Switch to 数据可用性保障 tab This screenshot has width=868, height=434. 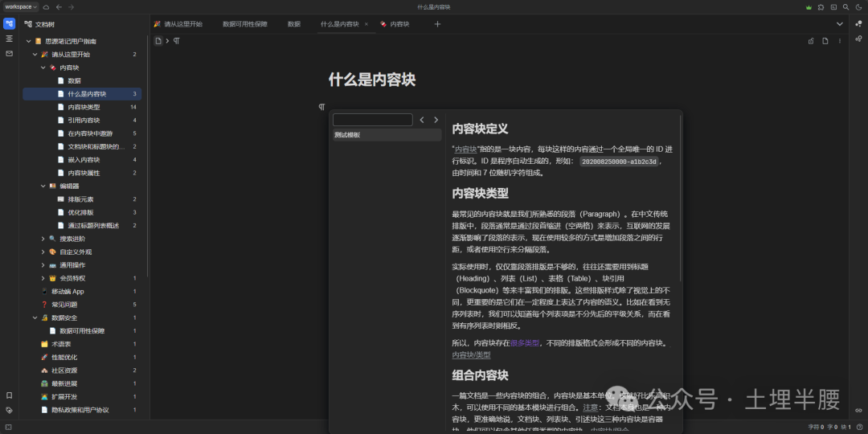click(x=244, y=24)
